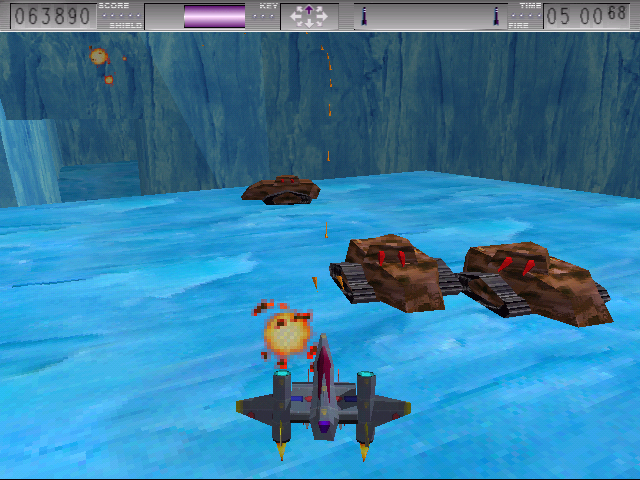Click the SHIELD label in the HUD
This screenshot has height=480, width=640.
point(126,25)
